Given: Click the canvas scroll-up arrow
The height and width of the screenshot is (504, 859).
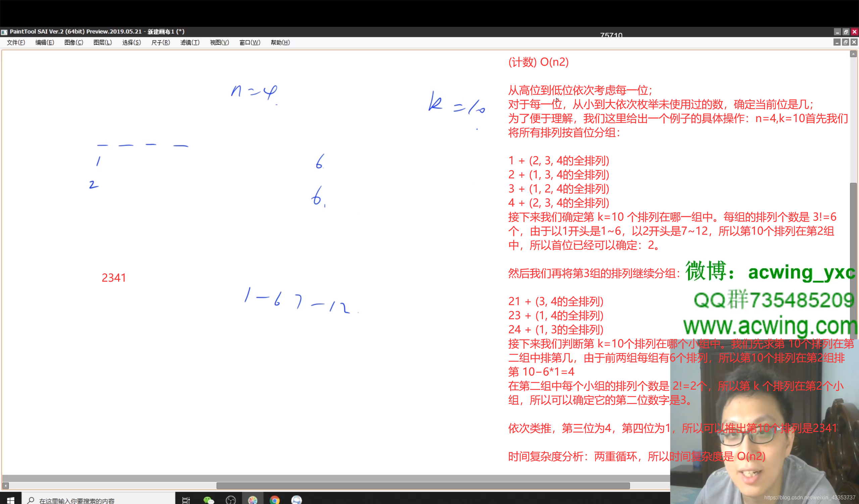Looking at the screenshot, I should tap(853, 54).
